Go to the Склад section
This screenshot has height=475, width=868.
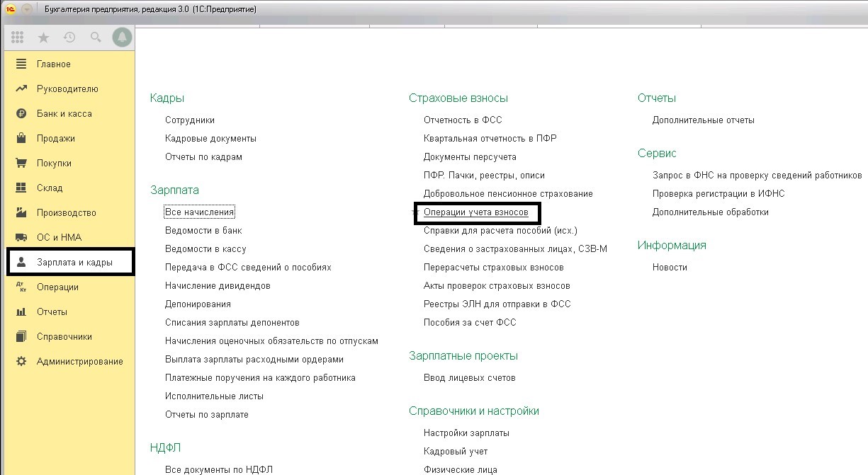coord(50,188)
